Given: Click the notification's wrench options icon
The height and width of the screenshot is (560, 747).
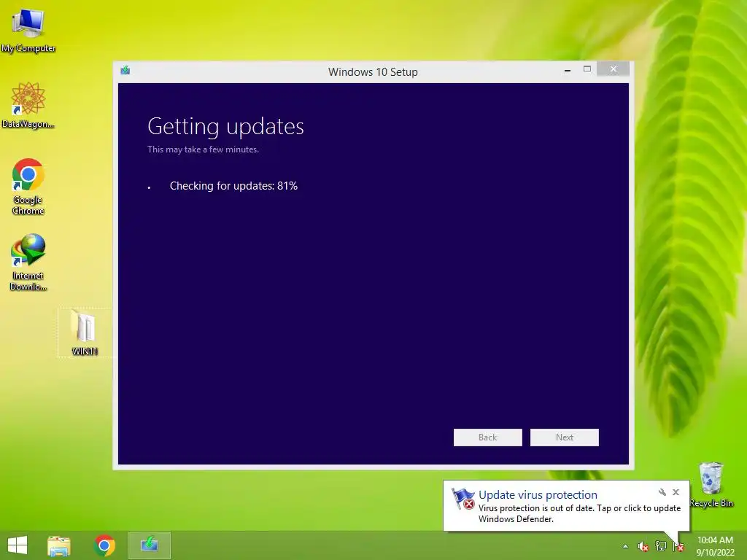Looking at the screenshot, I should (x=662, y=492).
